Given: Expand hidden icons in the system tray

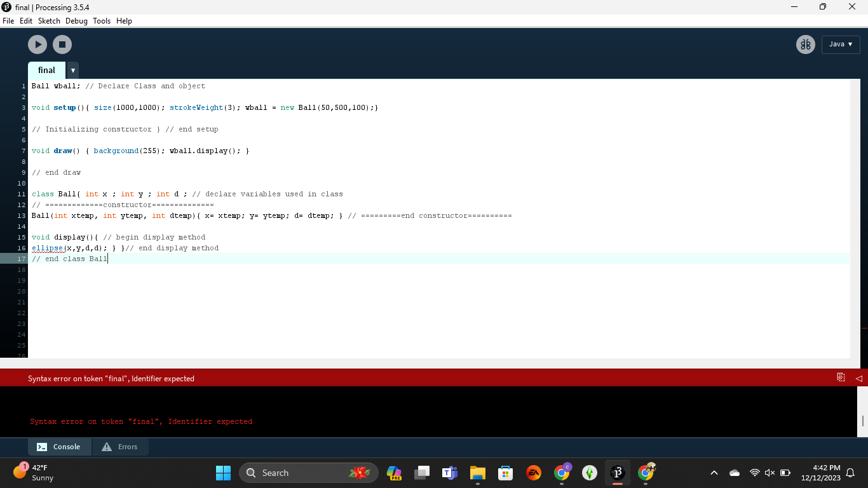Looking at the screenshot, I should [x=714, y=473].
